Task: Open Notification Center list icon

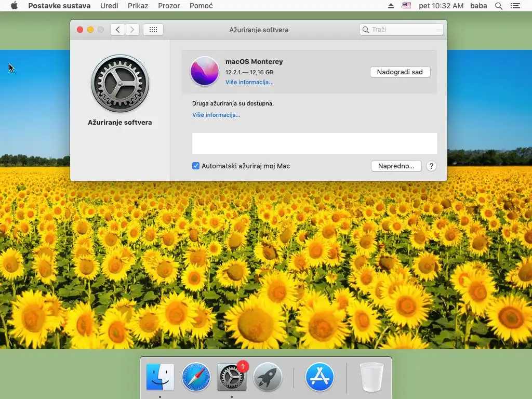Action: click(515, 6)
